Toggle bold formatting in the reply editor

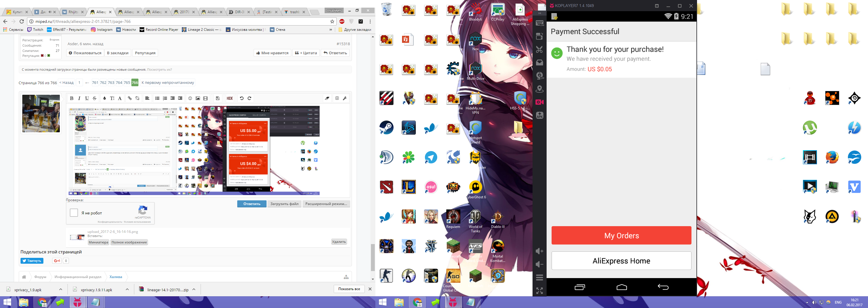click(72, 98)
